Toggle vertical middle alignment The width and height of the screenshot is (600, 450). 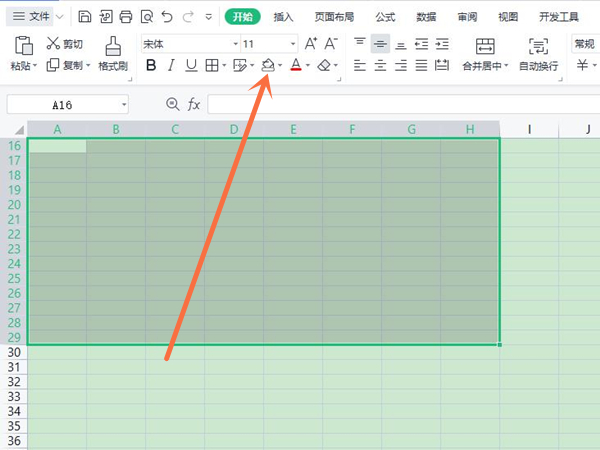[x=380, y=44]
